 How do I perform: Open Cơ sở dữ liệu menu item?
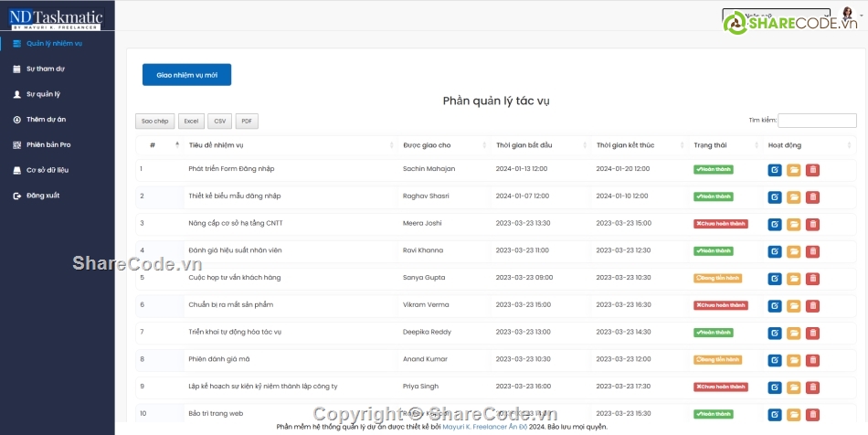[48, 171]
